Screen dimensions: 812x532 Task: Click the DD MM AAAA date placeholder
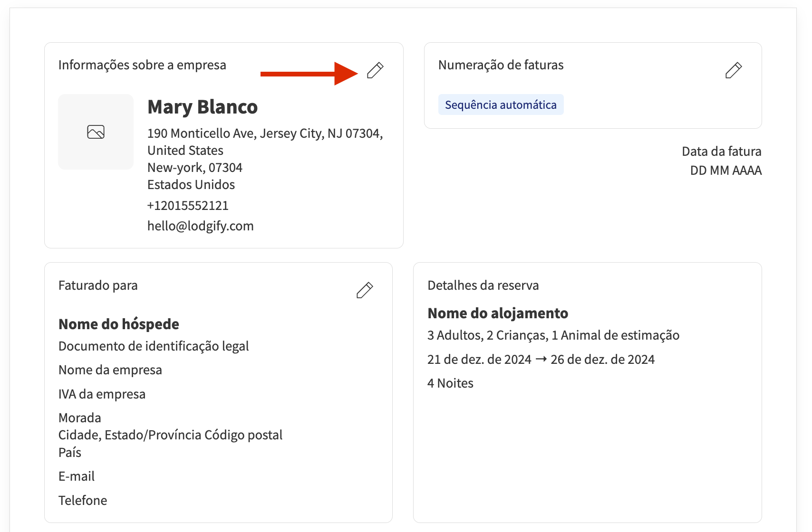(x=725, y=171)
